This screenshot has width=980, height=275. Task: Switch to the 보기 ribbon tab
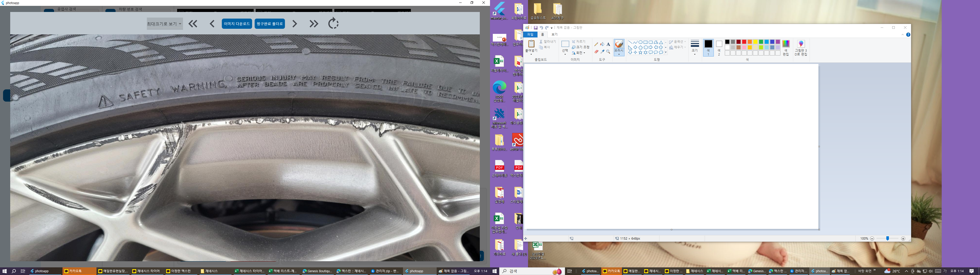coord(554,35)
